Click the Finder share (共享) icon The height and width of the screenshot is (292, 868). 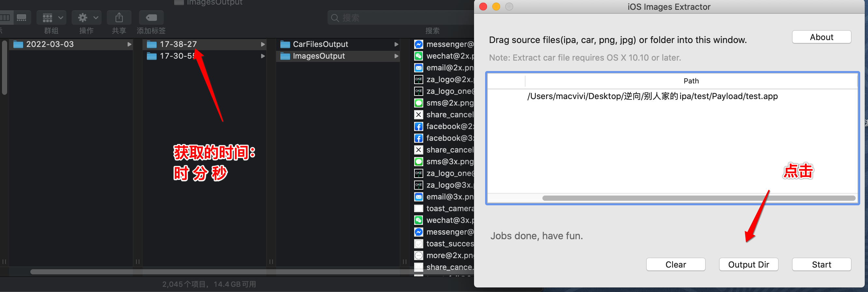pos(119,18)
